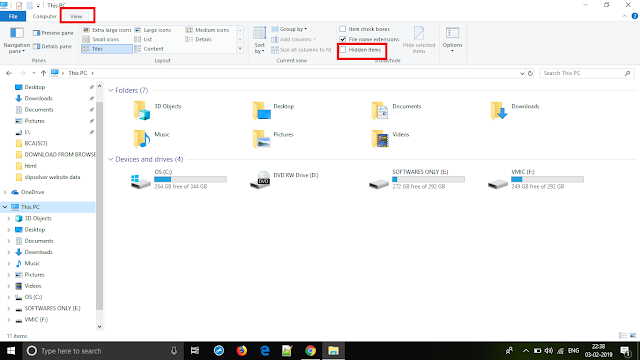Open Add columns dropdown
This screenshot has height=360, width=640.
point(293,39)
